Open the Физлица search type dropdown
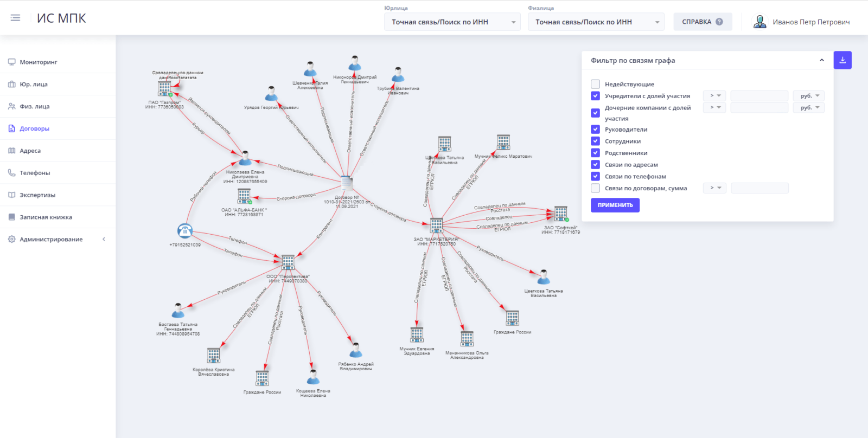 coord(596,22)
